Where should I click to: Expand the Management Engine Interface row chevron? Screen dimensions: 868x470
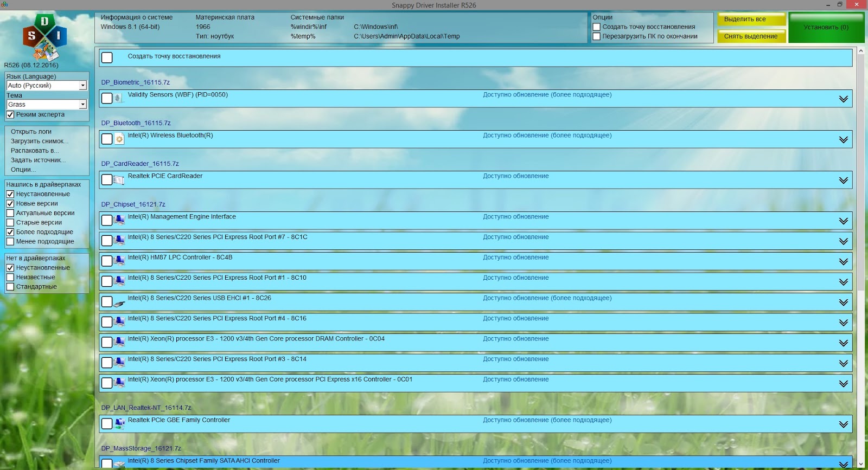click(x=844, y=221)
